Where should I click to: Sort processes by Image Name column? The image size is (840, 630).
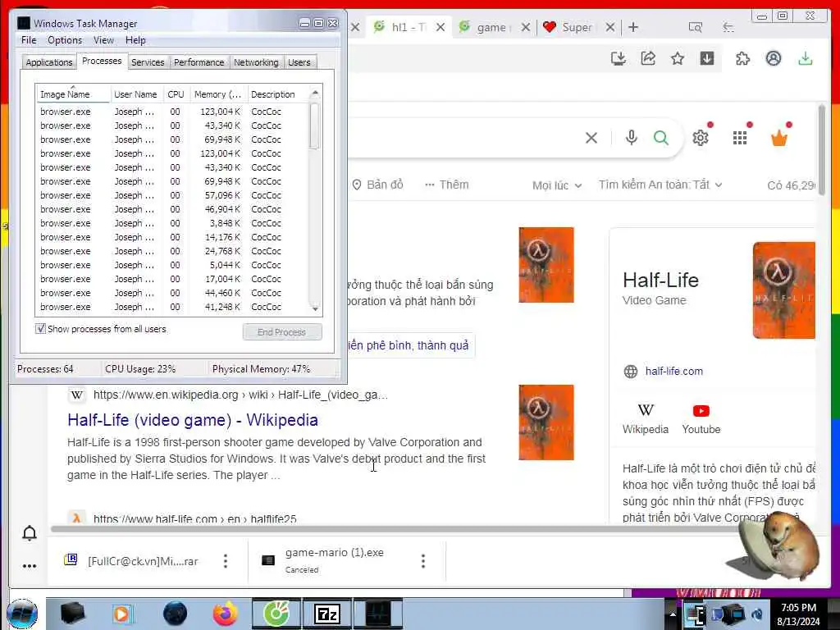click(x=73, y=94)
